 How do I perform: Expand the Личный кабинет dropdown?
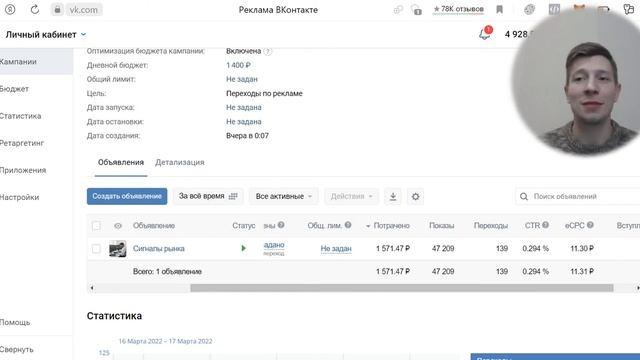(x=46, y=35)
